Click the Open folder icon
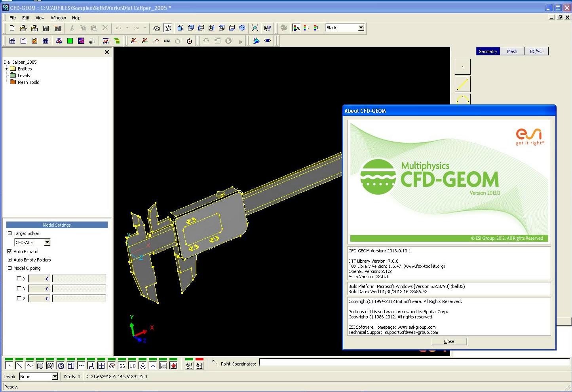The height and width of the screenshot is (392, 572). tap(23, 28)
